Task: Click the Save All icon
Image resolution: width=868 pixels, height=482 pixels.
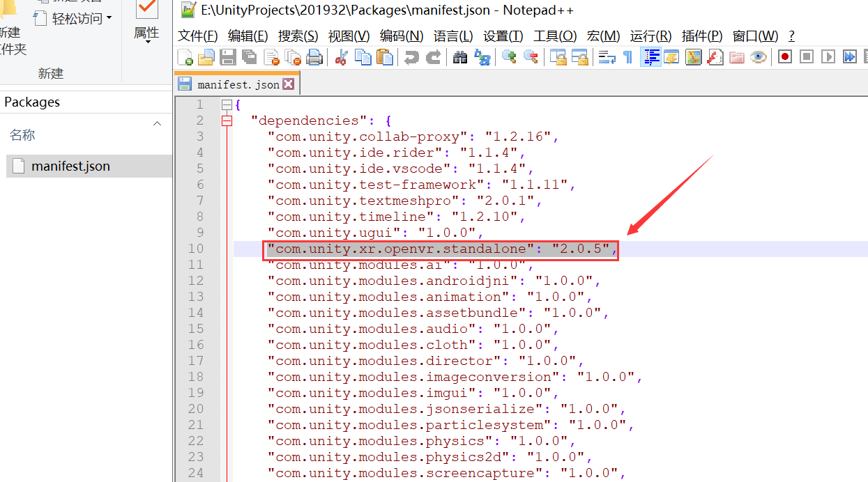Action: 249,57
